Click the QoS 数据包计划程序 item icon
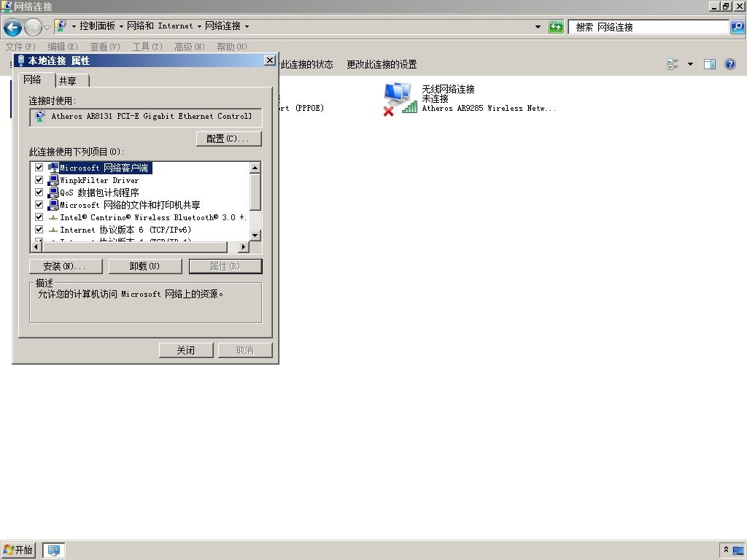Screen dimensions: 747x560 (x=53, y=192)
